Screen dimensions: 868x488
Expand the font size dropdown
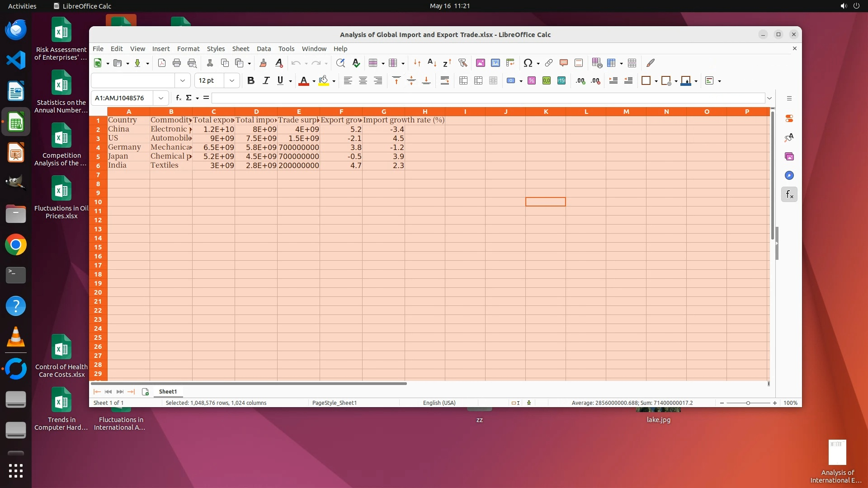tap(232, 80)
